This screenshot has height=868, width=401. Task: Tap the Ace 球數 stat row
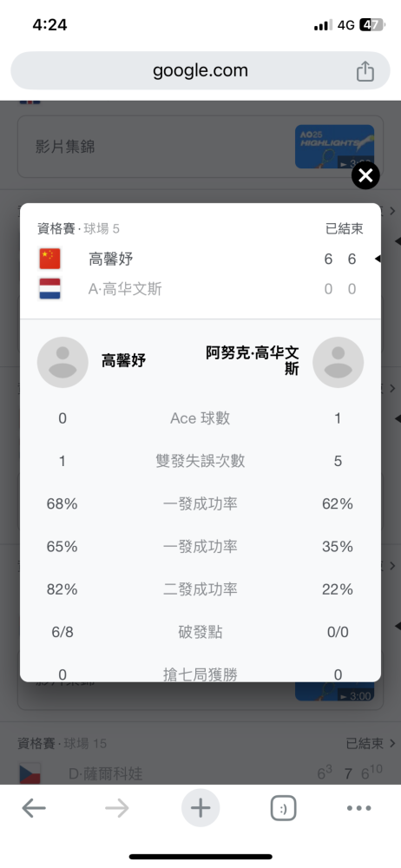point(200,418)
